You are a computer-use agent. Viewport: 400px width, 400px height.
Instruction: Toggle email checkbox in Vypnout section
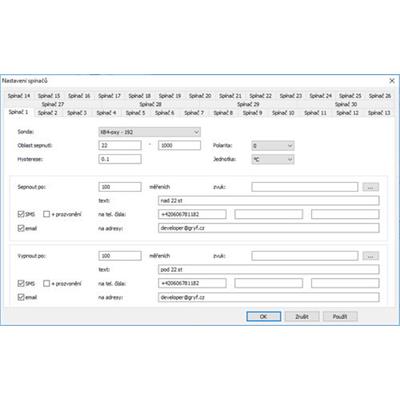[21, 297]
